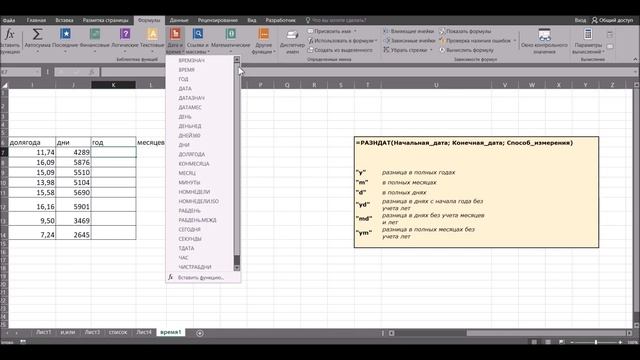The height and width of the screenshot is (360, 640).
Task: Open the Лист1 sheet tab
Action: pyautogui.click(x=43, y=332)
